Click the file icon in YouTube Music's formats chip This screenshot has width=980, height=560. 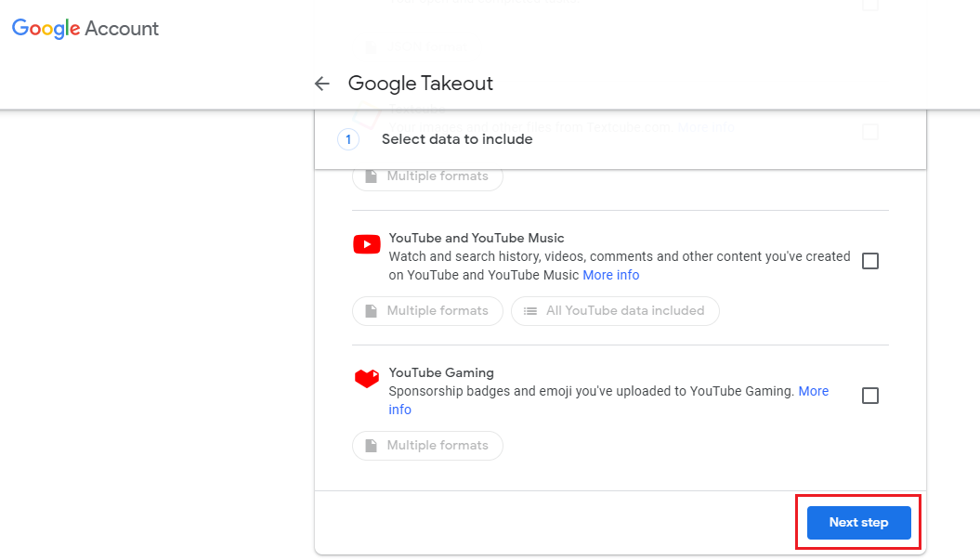pyautogui.click(x=371, y=311)
